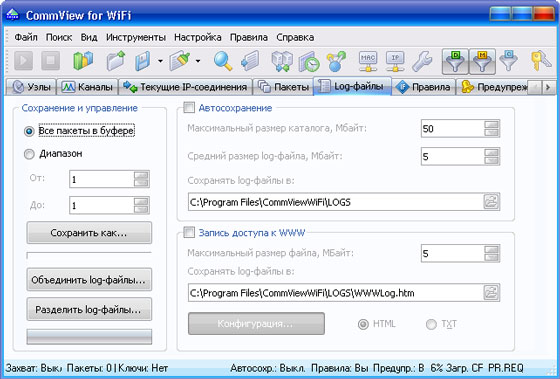Click the CommView title bar app icon
This screenshot has width=560, height=379.
pyautogui.click(x=12, y=15)
